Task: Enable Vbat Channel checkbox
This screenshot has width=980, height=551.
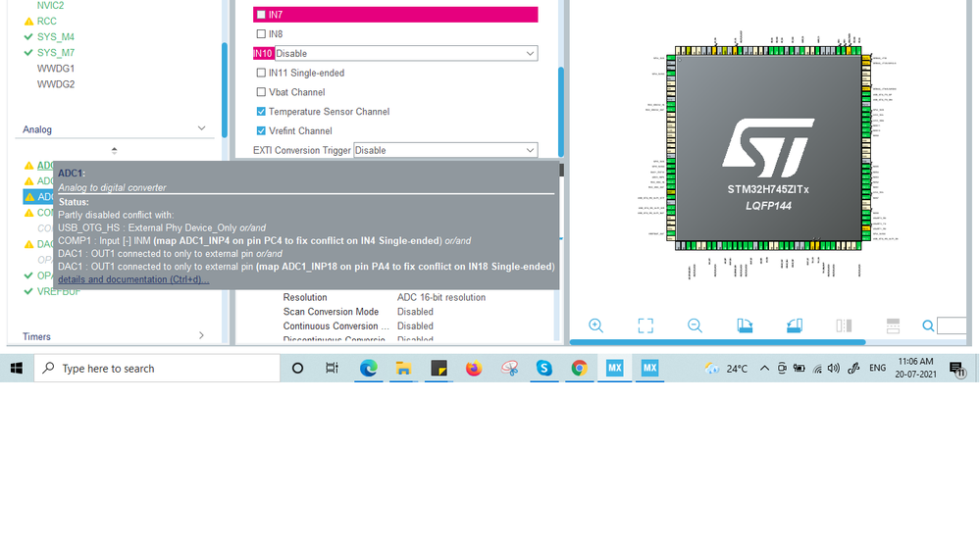Action: 261,92
